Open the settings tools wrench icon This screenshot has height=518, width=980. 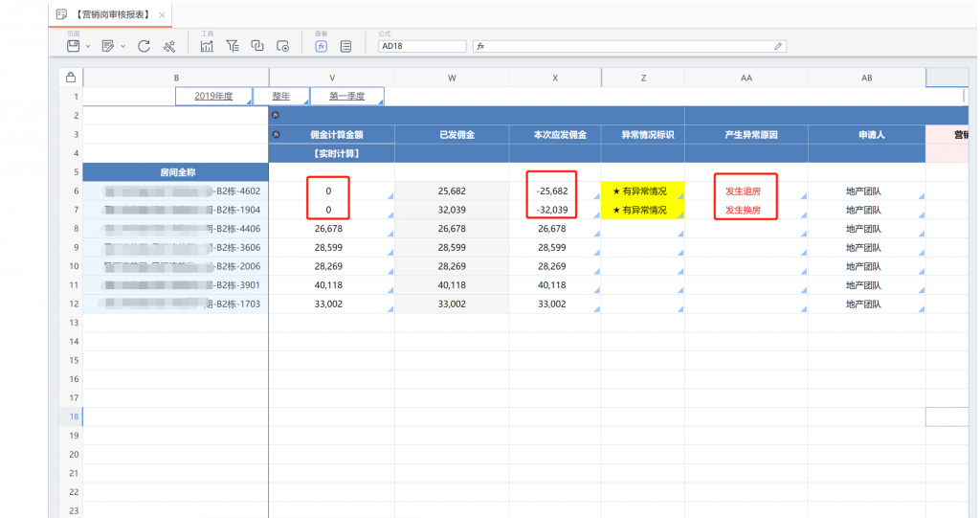click(x=169, y=45)
